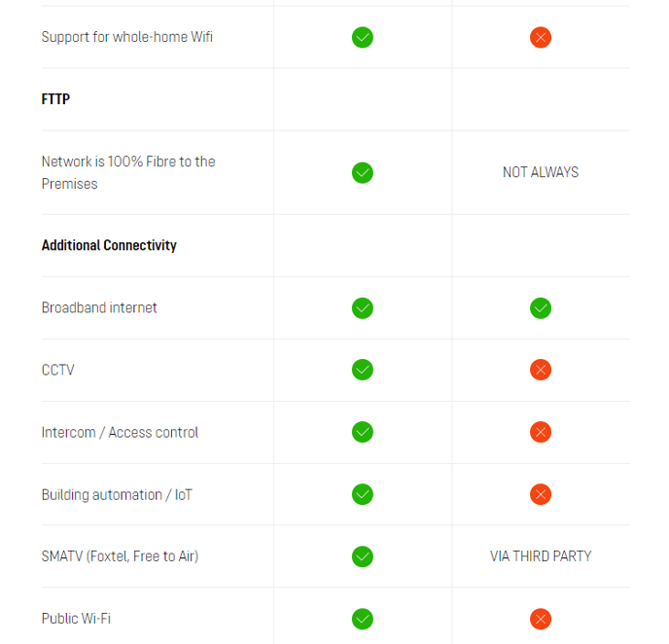The image size is (669, 644).
Task: Click the SMATV (Foxtel, Free to Air) label
Action: [120, 556]
